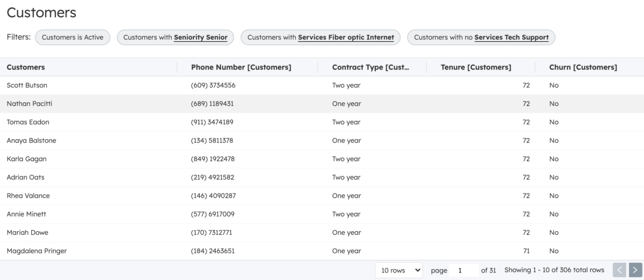Image resolution: width=644 pixels, height=280 pixels.
Task: Select customer Tomas Eadon
Action: coord(28,122)
